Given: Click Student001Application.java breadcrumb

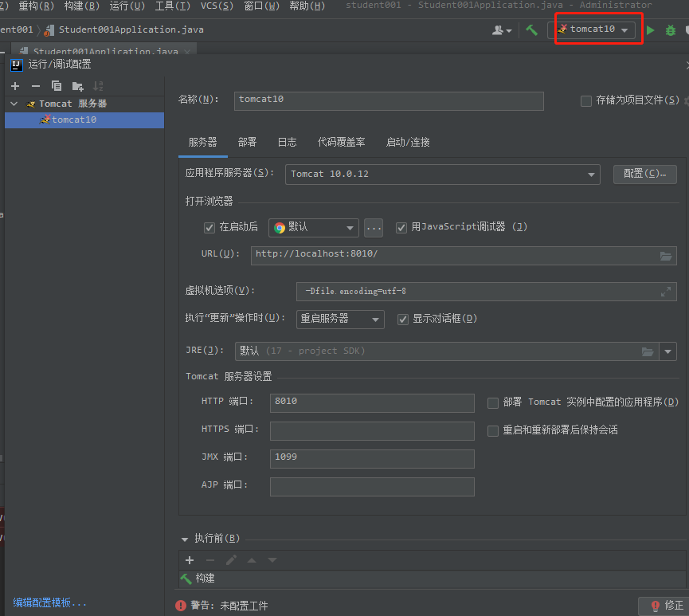Looking at the screenshot, I should pos(131,30).
